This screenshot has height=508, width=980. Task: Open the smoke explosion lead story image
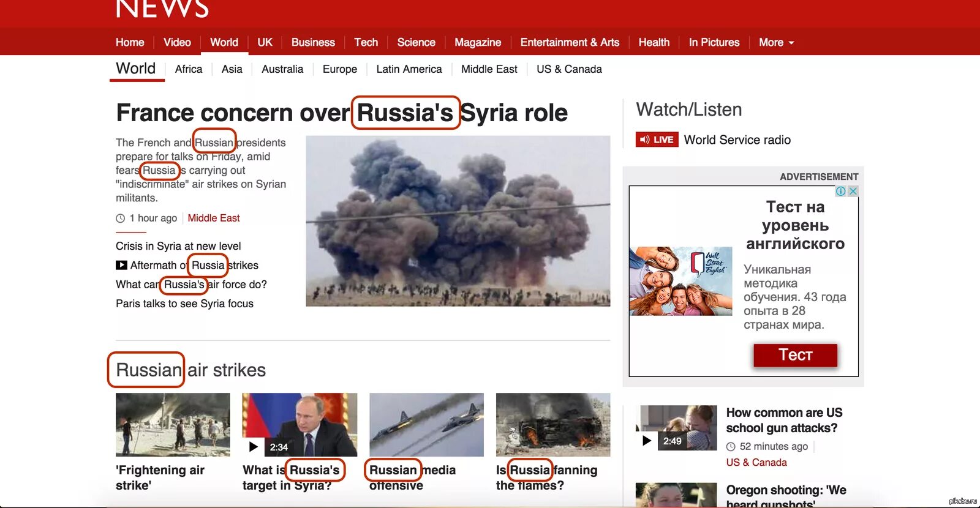click(x=458, y=221)
